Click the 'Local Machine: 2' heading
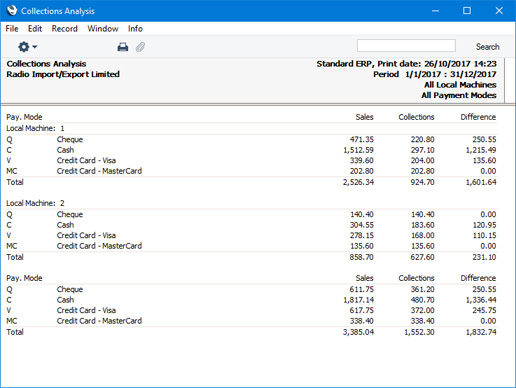The image size is (516, 388). pyautogui.click(x=35, y=203)
